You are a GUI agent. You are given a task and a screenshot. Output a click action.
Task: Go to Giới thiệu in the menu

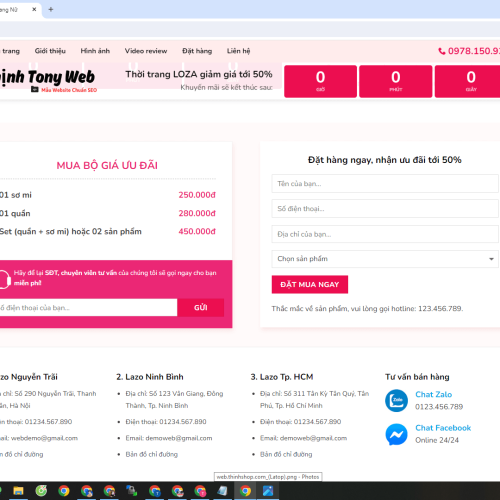point(50,51)
